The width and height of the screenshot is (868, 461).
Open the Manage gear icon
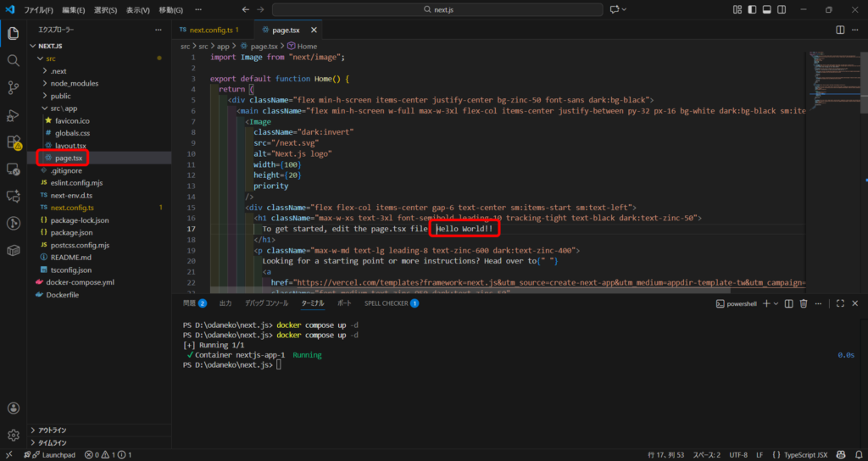point(14,435)
